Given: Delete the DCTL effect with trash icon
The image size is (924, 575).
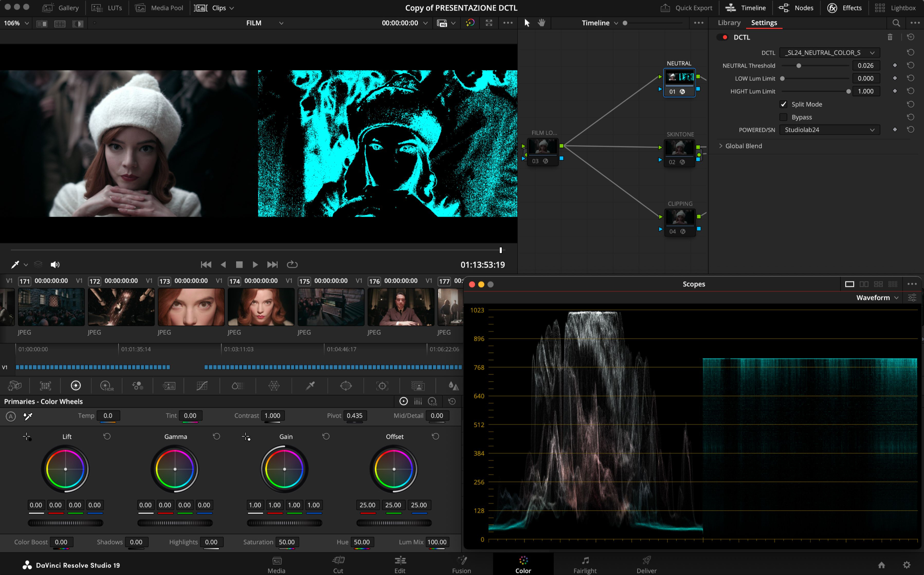Looking at the screenshot, I should pos(890,37).
